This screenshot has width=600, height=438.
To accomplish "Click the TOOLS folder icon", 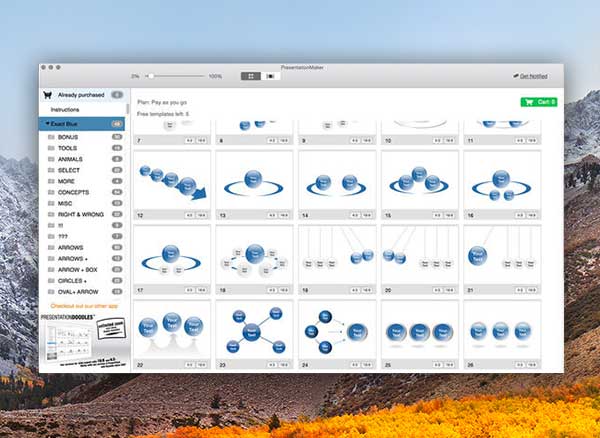I will point(51,148).
